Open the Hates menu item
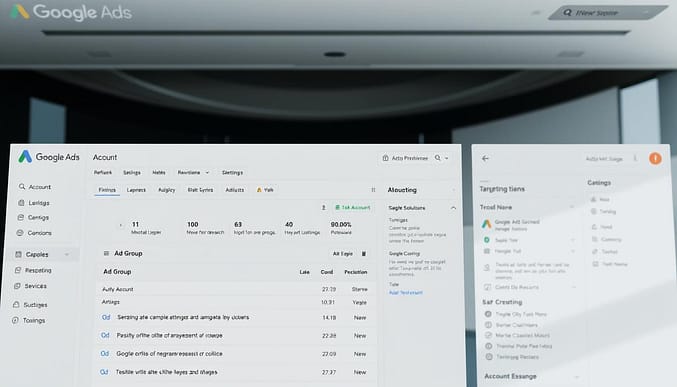677x387 pixels. click(x=158, y=172)
